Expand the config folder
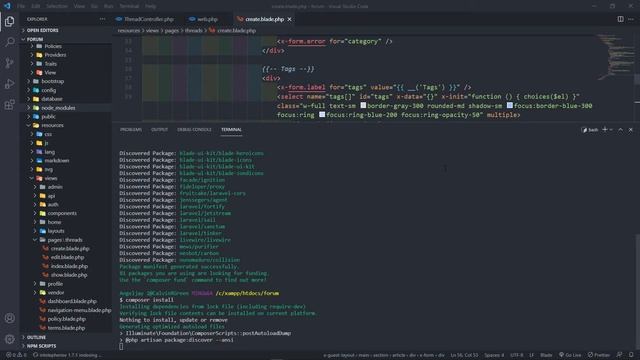Screen dimensions: 640x360 click(48, 90)
